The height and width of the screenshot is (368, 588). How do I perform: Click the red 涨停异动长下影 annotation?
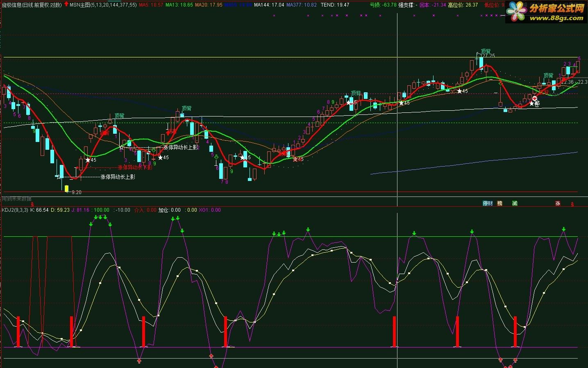(135, 167)
